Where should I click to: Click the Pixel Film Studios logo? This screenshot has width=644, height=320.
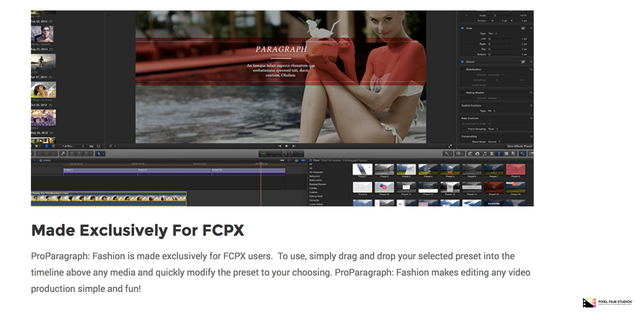pyautogui.click(x=608, y=302)
